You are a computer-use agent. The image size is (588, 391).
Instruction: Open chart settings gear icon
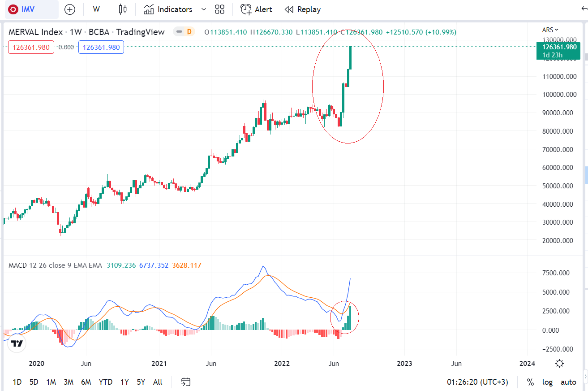pos(559,363)
